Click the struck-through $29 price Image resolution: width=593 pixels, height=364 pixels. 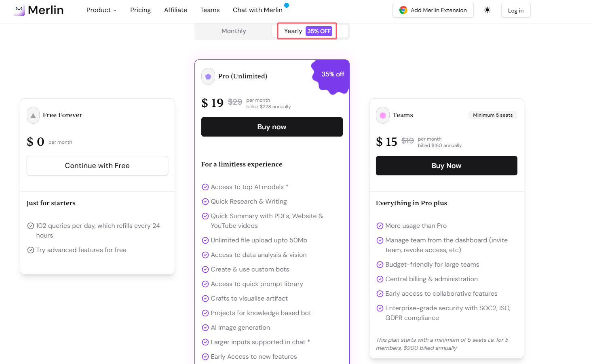(235, 102)
